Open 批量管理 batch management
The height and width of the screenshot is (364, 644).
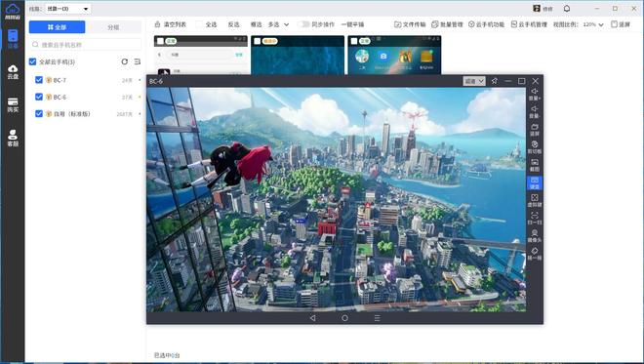pyautogui.click(x=447, y=24)
